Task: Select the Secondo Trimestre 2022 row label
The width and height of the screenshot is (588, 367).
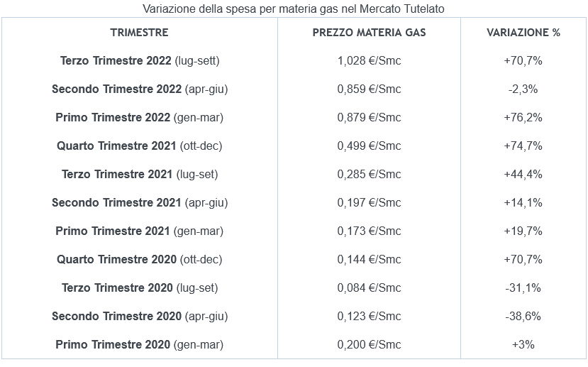Action: pos(140,89)
